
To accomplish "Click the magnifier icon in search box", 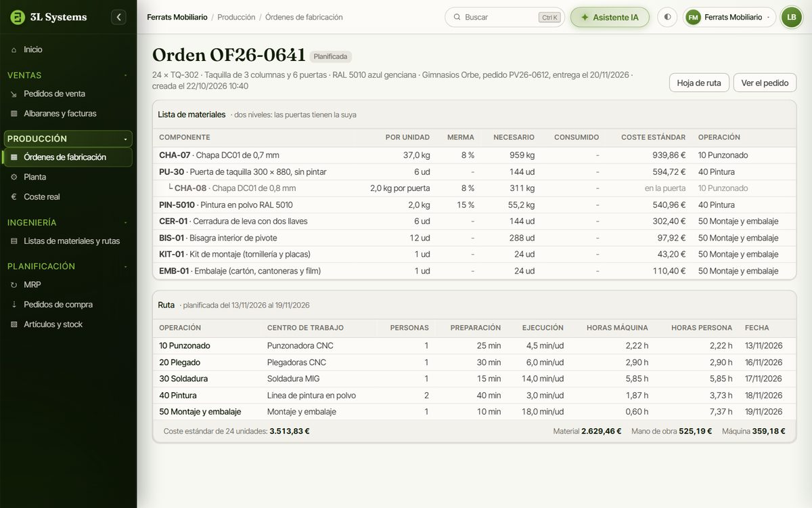I will pyautogui.click(x=457, y=17).
